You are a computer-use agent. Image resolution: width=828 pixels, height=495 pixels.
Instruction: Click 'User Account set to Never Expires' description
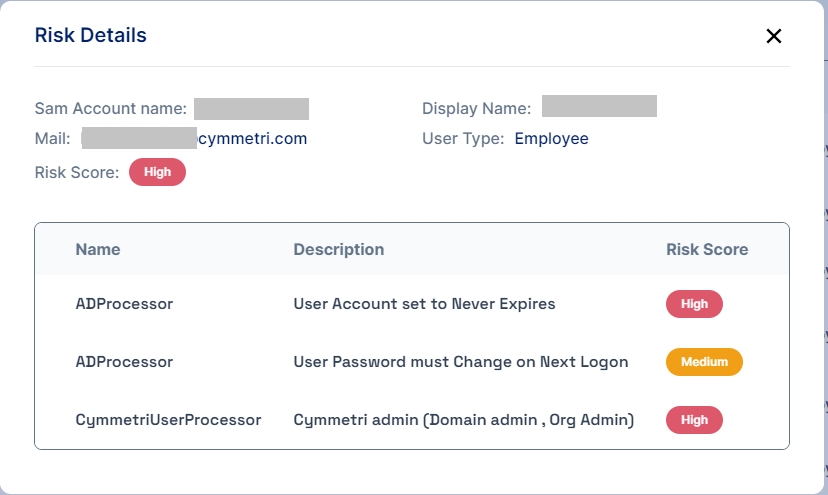point(424,304)
